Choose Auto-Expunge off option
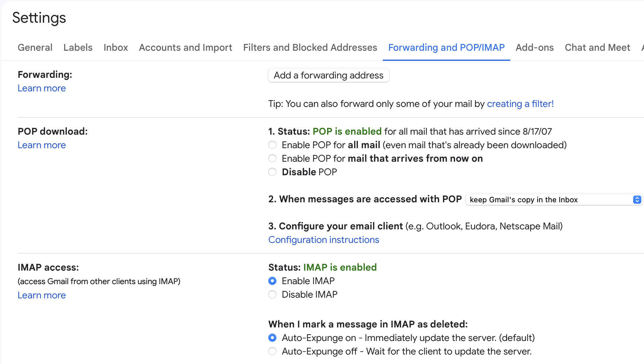Image resolution: width=644 pixels, height=364 pixels. tap(272, 351)
